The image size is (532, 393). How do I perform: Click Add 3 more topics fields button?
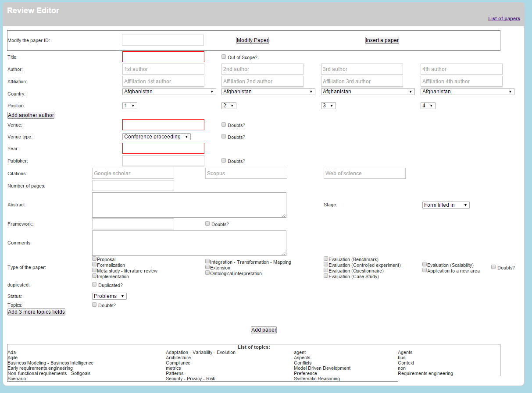(36, 312)
